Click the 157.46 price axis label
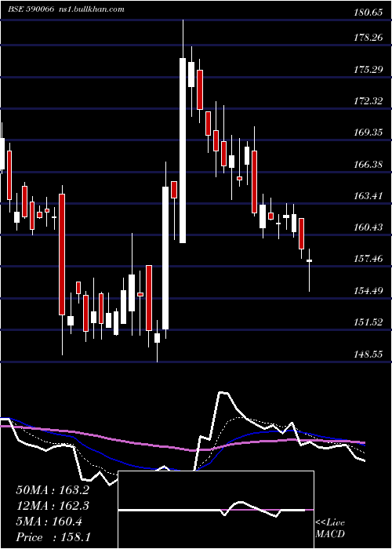 368,259
